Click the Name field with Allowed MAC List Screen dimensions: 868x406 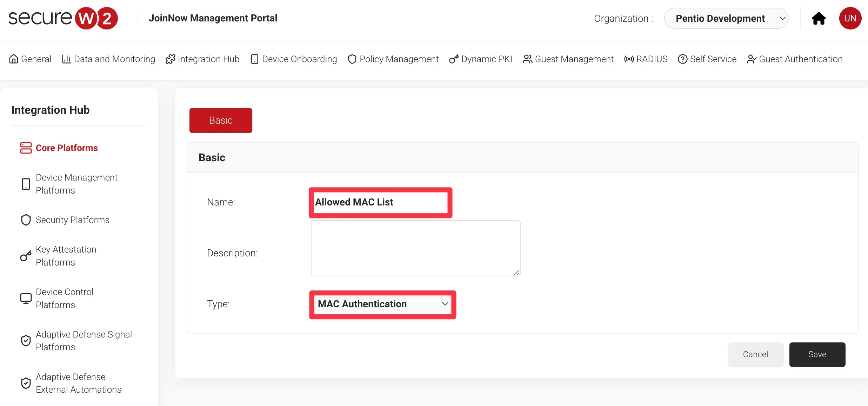click(x=380, y=202)
